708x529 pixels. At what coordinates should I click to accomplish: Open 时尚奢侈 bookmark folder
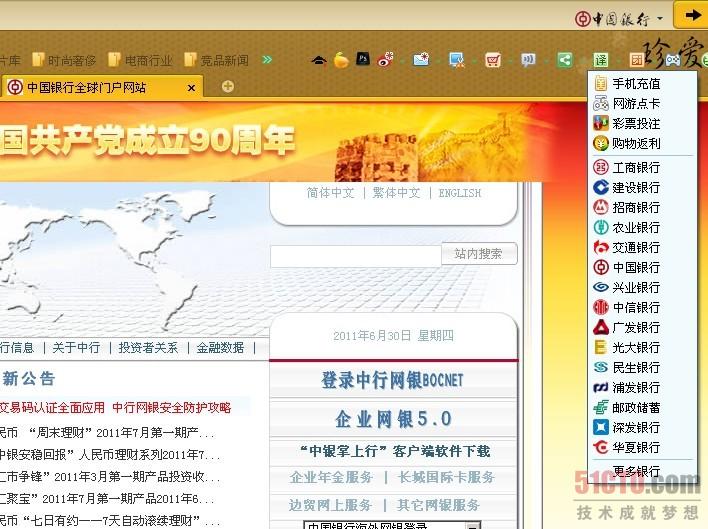pos(65,60)
